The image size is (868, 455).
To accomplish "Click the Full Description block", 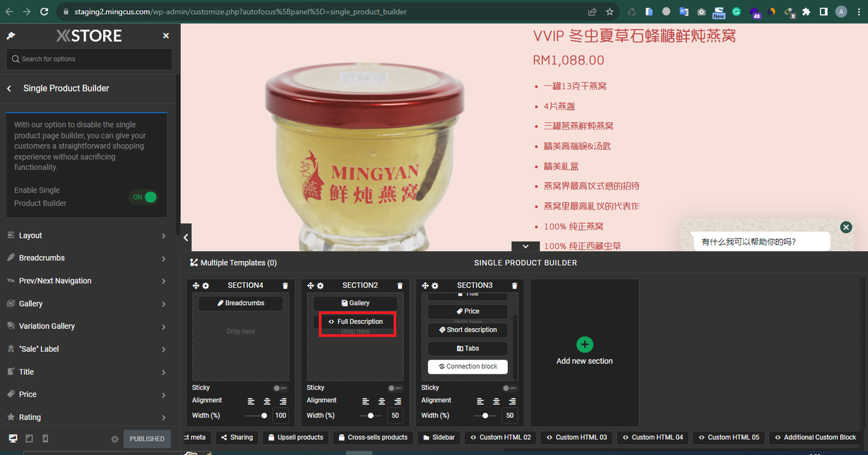I will [x=355, y=321].
